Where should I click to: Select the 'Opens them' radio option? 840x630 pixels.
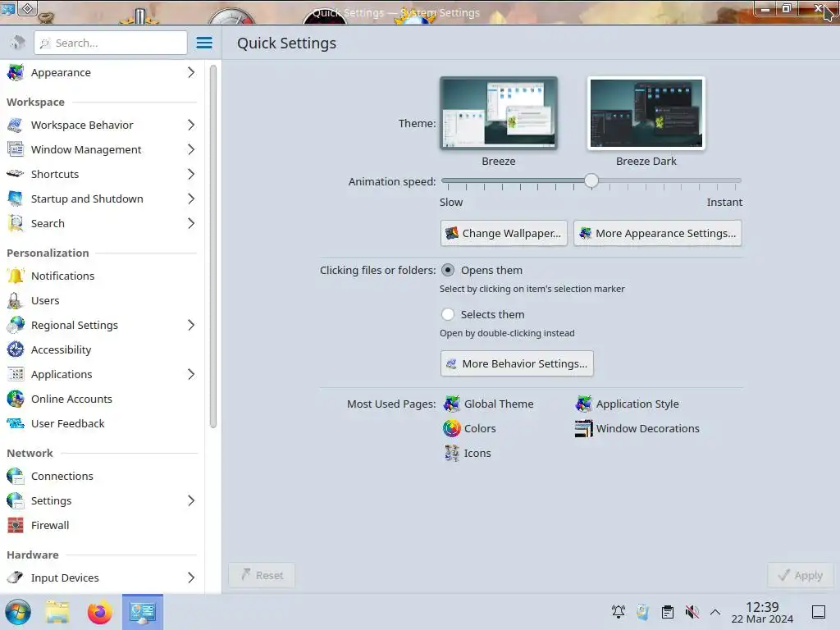448,270
